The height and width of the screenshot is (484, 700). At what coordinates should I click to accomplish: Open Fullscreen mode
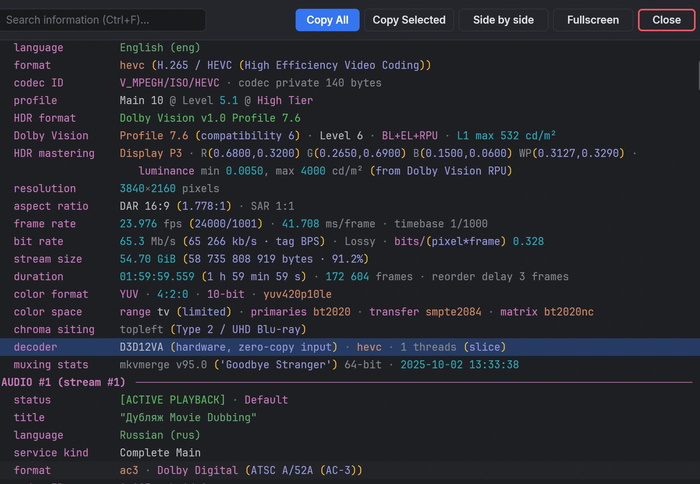pos(593,20)
